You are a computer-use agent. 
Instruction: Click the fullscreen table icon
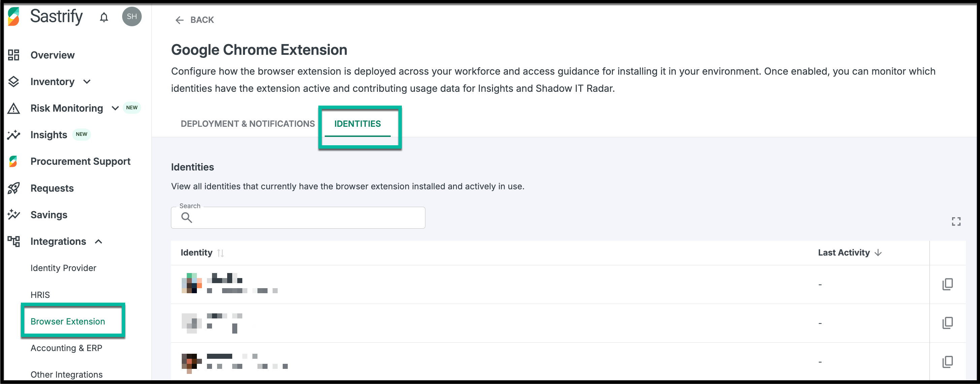click(956, 221)
